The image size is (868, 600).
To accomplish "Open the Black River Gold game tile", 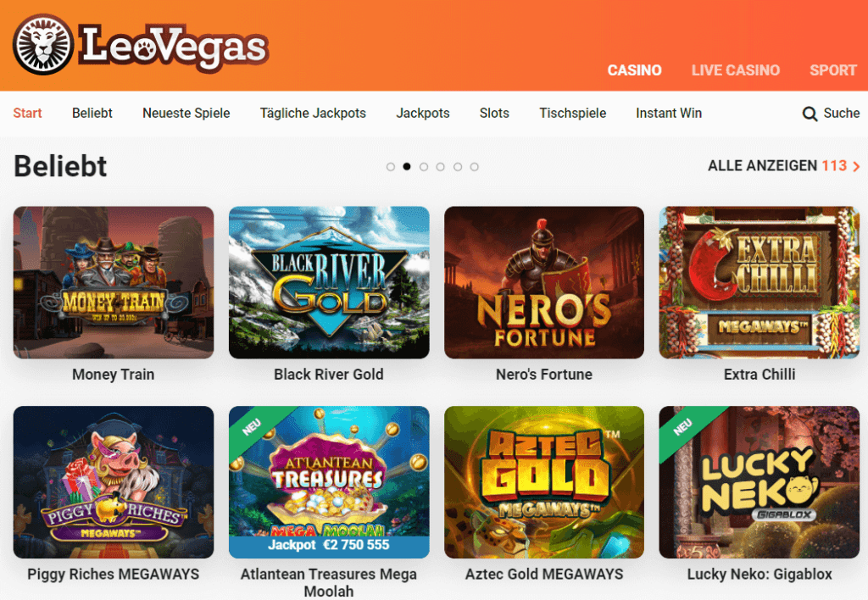I will click(x=329, y=282).
